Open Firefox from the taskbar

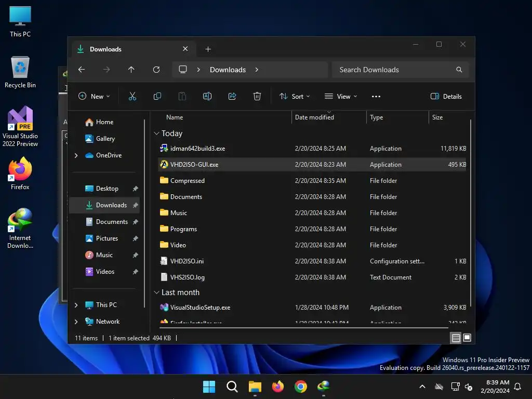click(x=278, y=387)
